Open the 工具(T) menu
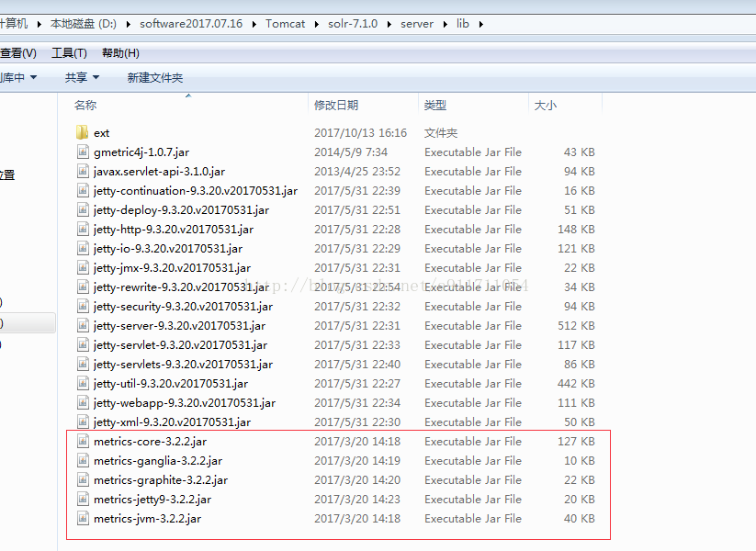 69,53
